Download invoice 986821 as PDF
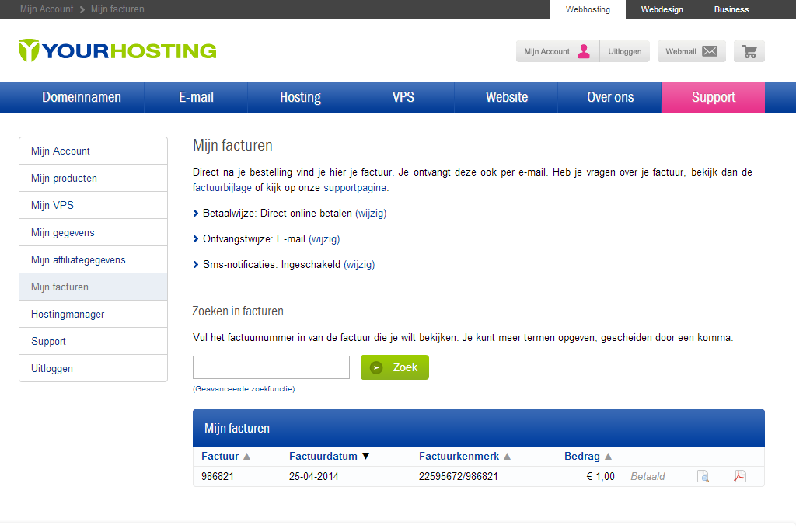The height and width of the screenshot is (532, 796). 740,476
